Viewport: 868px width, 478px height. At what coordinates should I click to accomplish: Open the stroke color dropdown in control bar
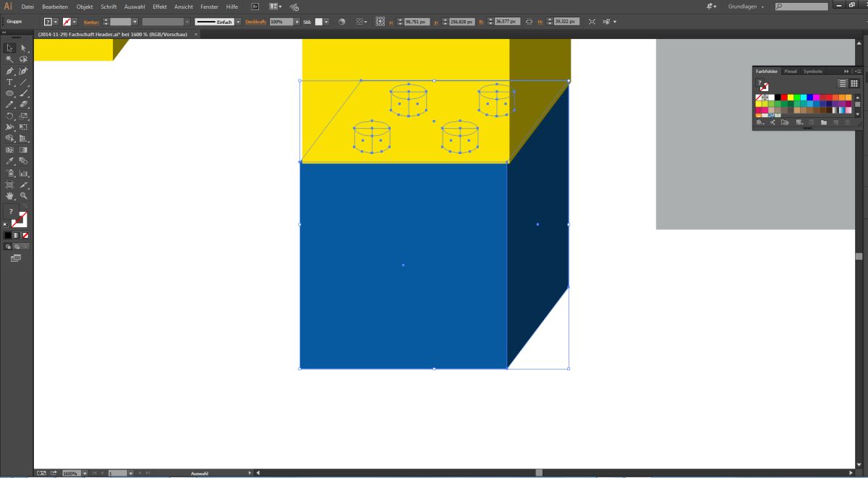(75, 22)
